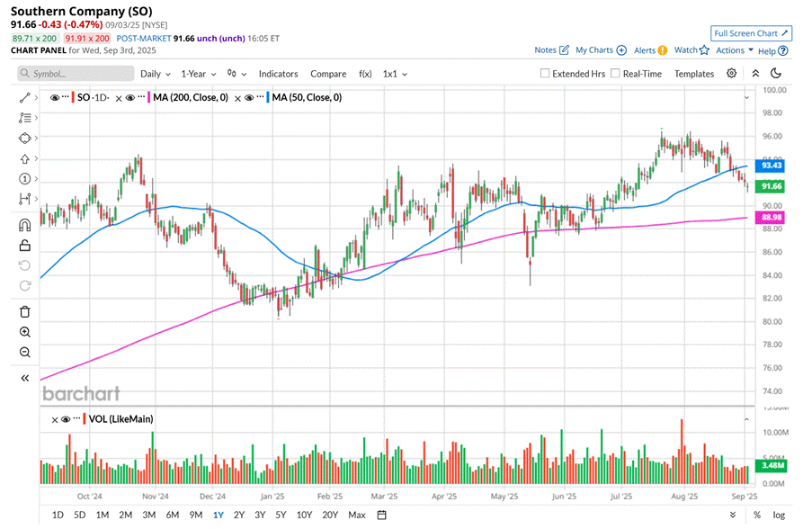Open the Daily interval dropdown
The width and height of the screenshot is (812, 529).
click(x=156, y=74)
